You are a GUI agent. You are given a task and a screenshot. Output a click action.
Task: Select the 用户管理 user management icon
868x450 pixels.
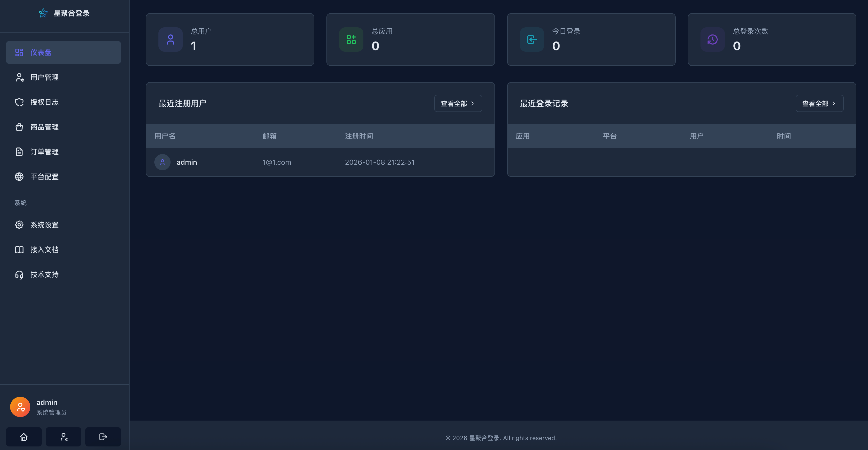click(x=19, y=77)
